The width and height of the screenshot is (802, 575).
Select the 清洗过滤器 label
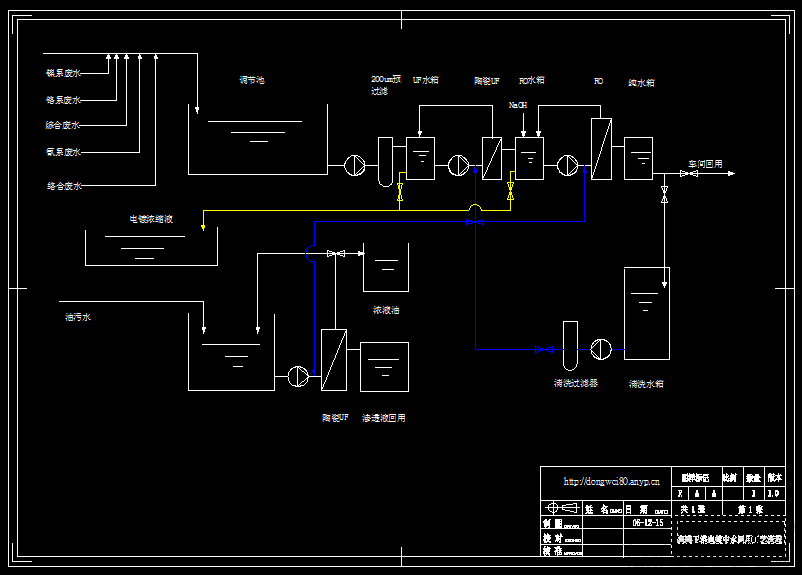click(x=575, y=383)
